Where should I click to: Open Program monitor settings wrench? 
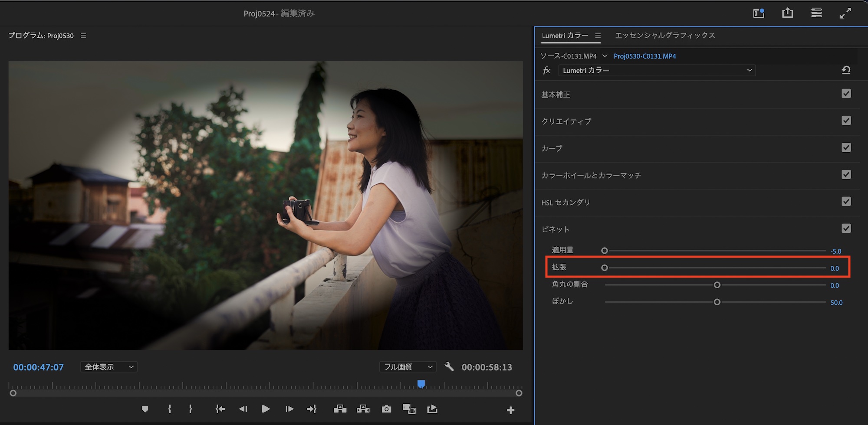click(449, 367)
